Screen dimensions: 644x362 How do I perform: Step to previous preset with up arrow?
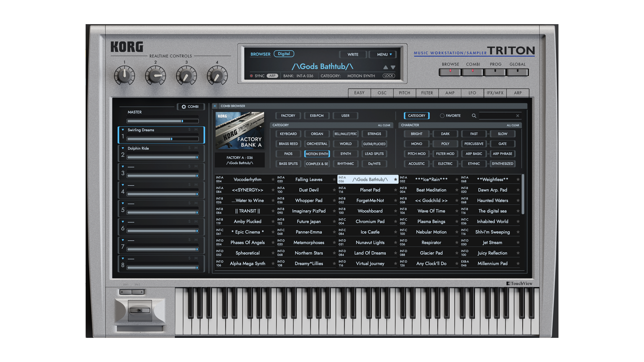pos(386,67)
